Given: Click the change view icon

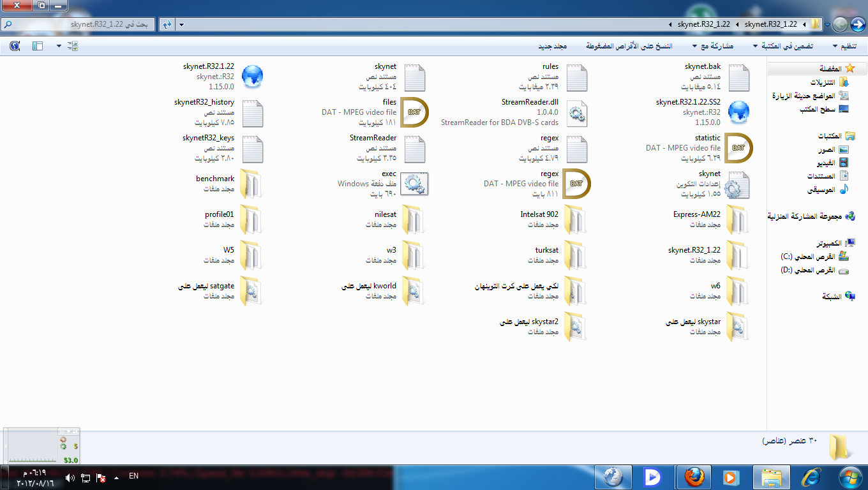Looking at the screenshot, I should point(72,47).
